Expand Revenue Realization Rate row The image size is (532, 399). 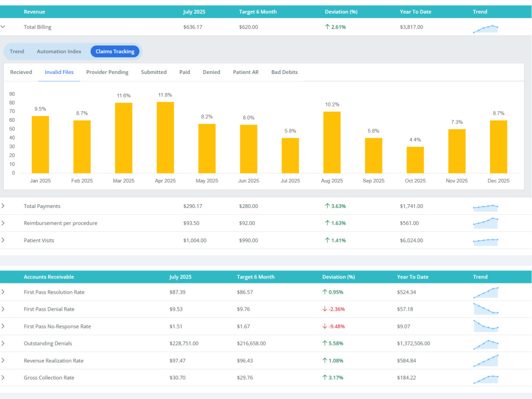[x=3, y=360]
